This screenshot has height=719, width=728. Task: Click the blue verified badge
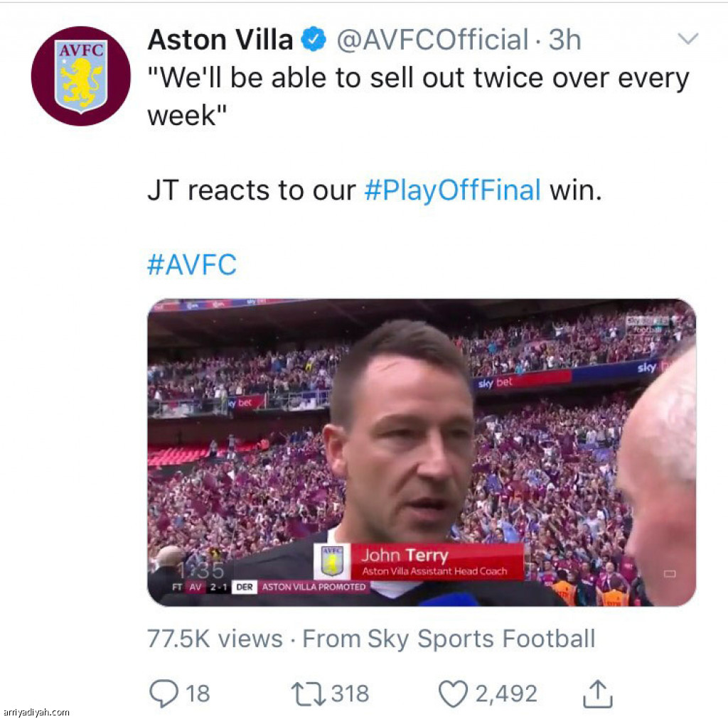point(314,39)
